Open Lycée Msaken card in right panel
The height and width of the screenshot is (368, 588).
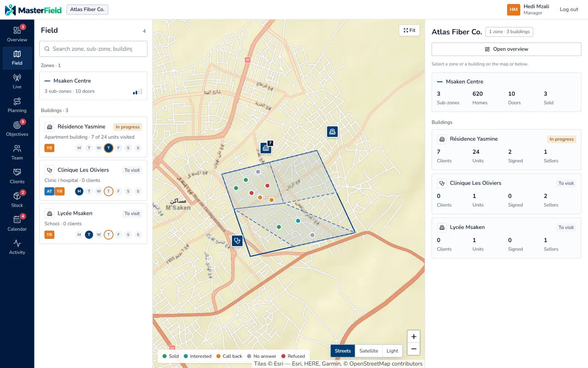506,238
